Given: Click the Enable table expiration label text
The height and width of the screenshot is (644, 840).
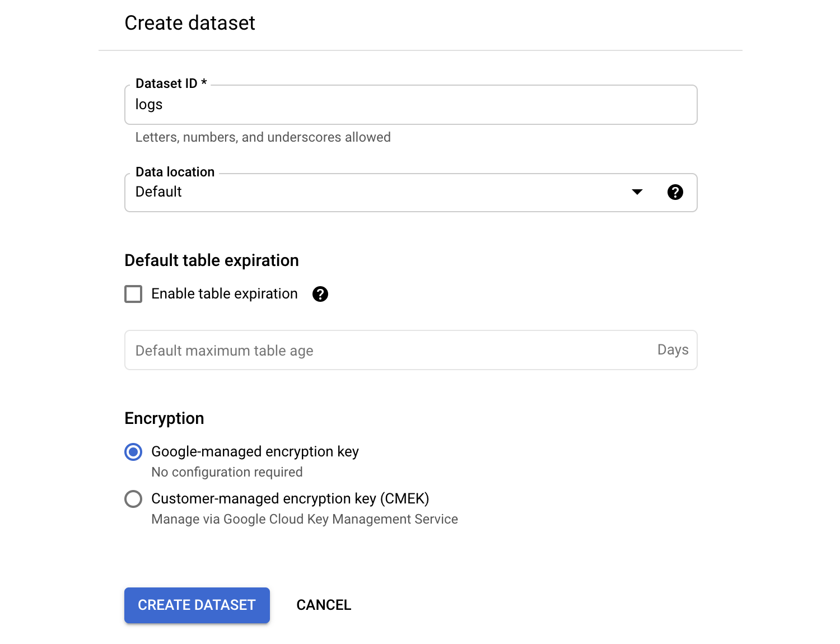Looking at the screenshot, I should (224, 294).
